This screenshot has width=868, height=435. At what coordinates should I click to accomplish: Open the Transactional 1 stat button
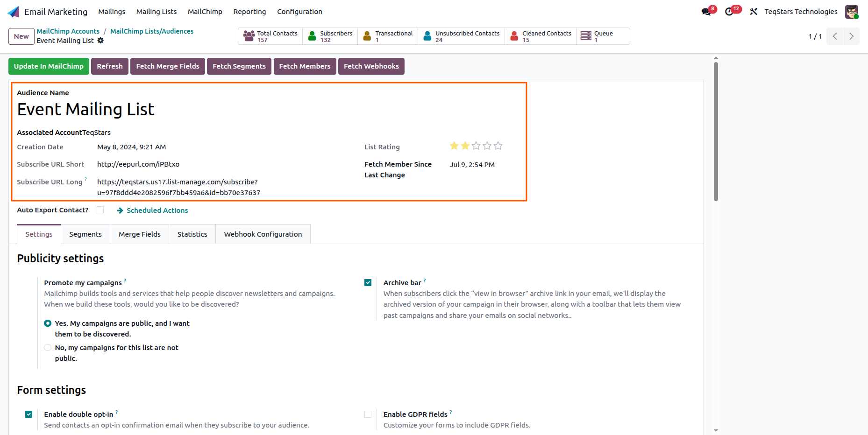388,36
